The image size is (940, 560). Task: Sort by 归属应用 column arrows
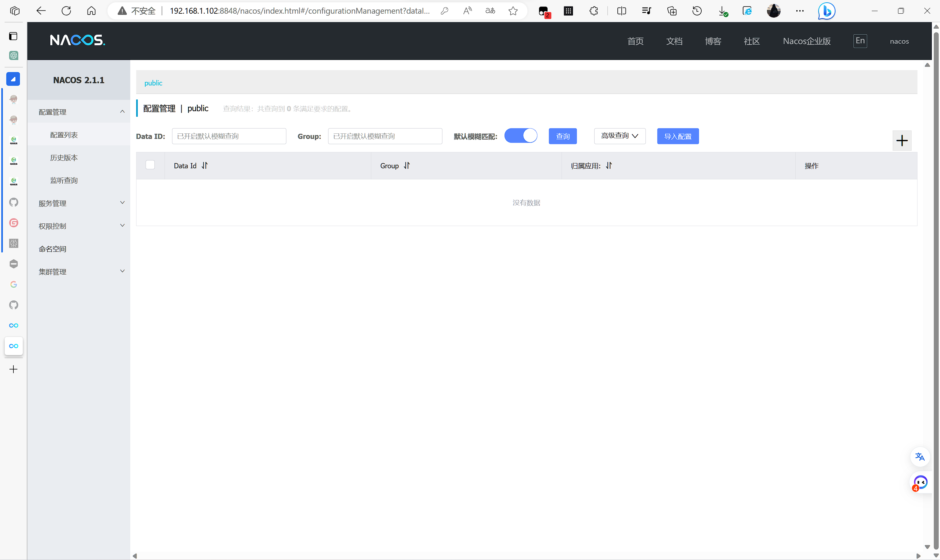608,166
